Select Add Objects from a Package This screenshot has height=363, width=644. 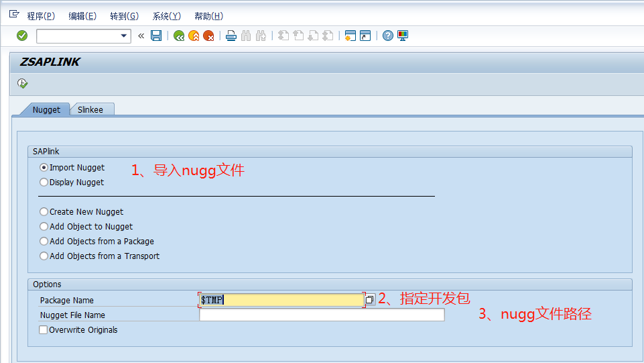pos(44,242)
